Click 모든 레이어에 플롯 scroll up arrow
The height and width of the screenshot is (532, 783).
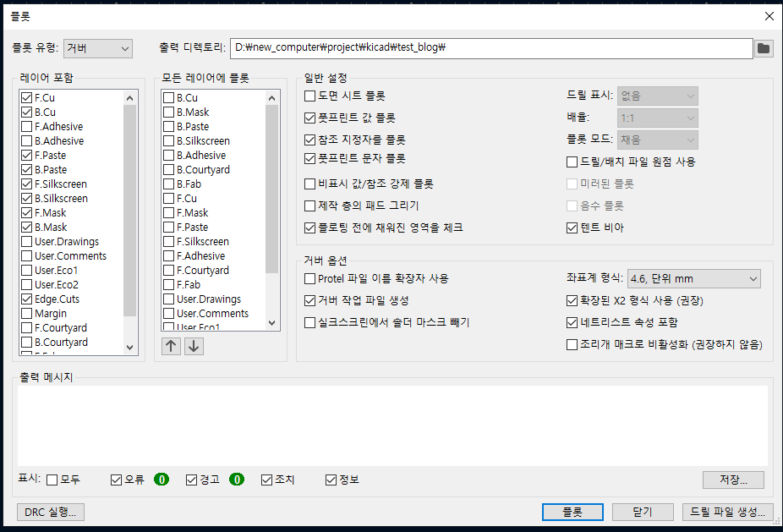point(271,98)
